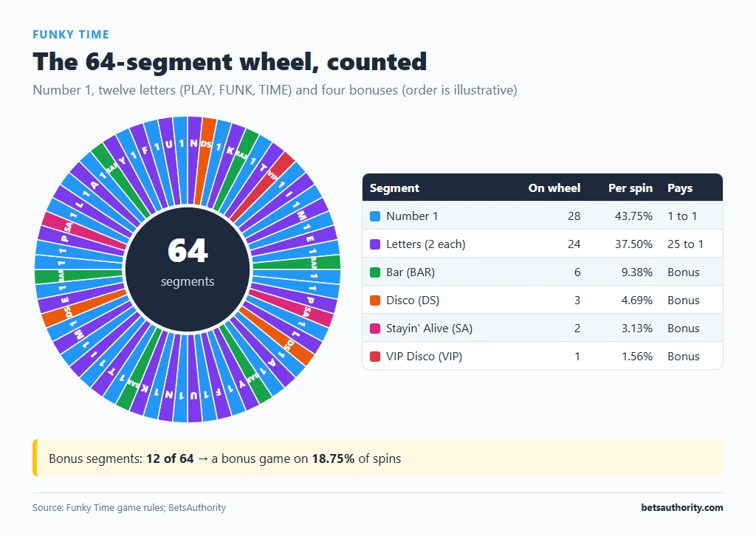Click the 'Number 1' row label
Viewport: 756px width, 536px height.
coord(412,216)
